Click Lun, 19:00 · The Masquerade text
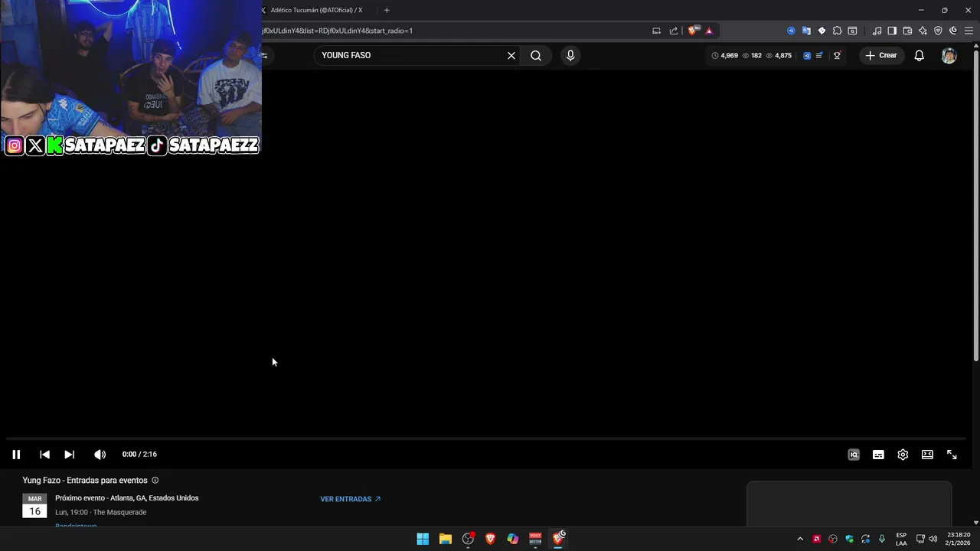Screen dimensions: 980x551 tap(100, 512)
